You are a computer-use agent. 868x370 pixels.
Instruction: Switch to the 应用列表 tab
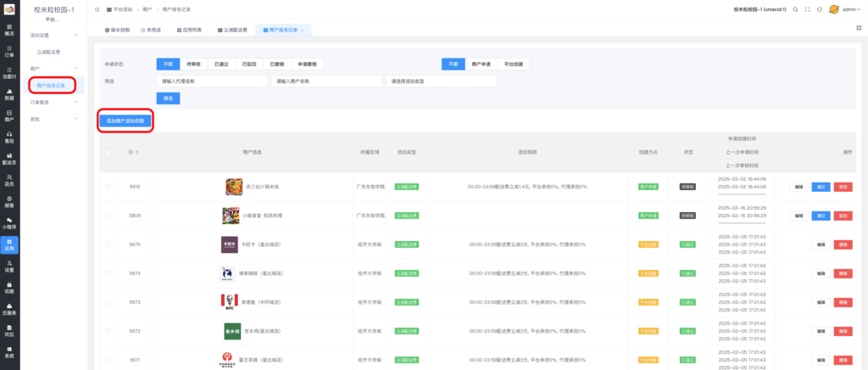(188, 30)
